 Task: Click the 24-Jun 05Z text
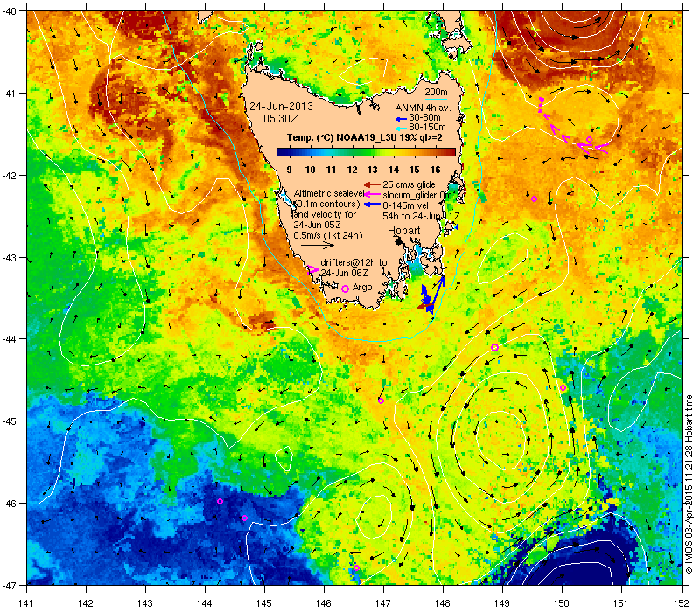(317, 225)
